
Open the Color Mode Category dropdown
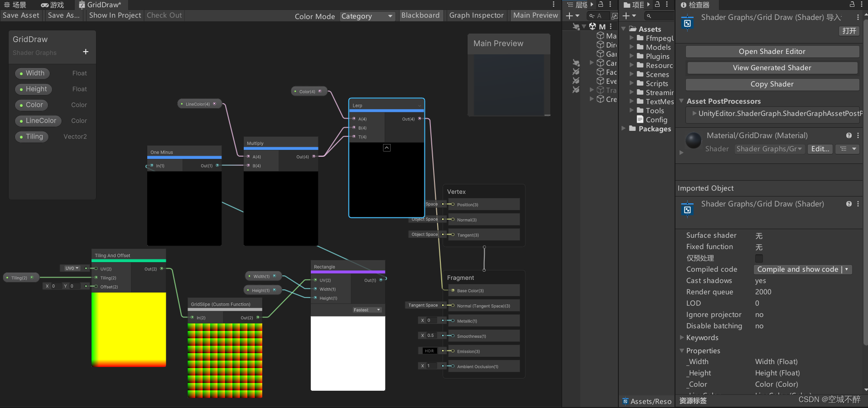coord(367,16)
